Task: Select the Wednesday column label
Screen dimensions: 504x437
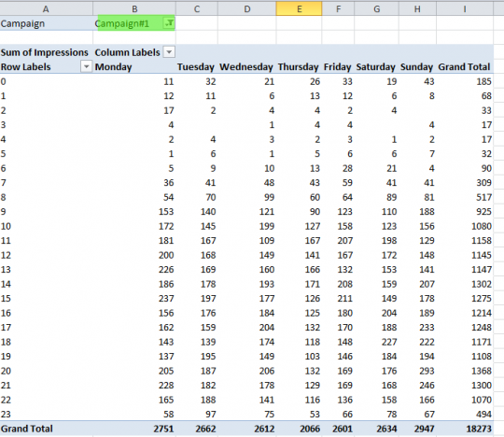Action: pyautogui.click(x=246, y=66)
